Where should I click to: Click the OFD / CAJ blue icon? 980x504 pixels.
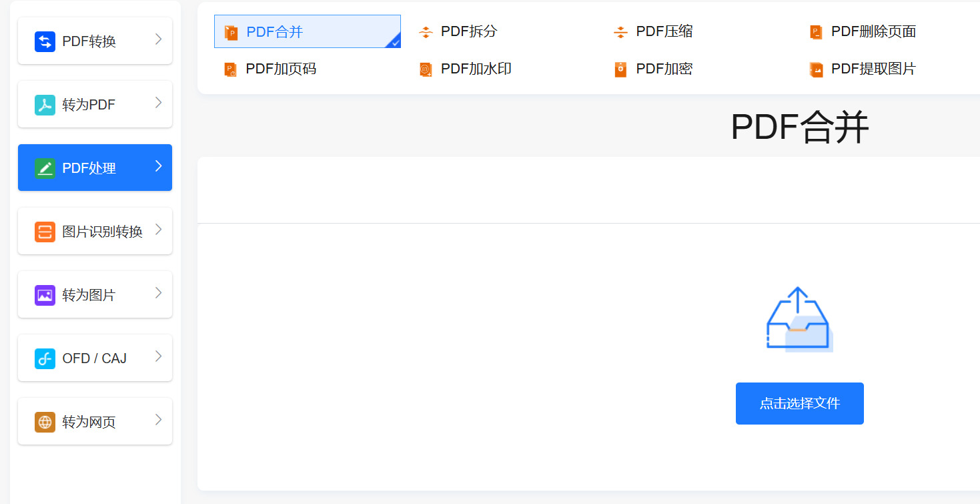point(45,358)
